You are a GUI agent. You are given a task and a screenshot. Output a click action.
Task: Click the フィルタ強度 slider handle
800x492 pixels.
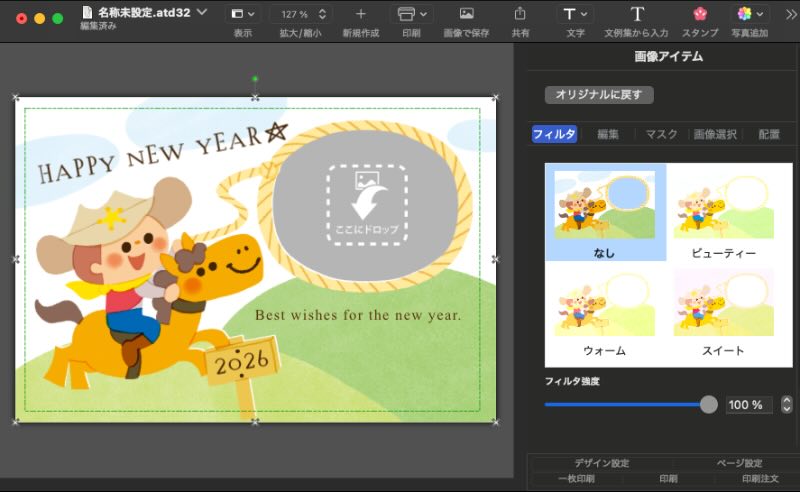[x=708, y=404]
